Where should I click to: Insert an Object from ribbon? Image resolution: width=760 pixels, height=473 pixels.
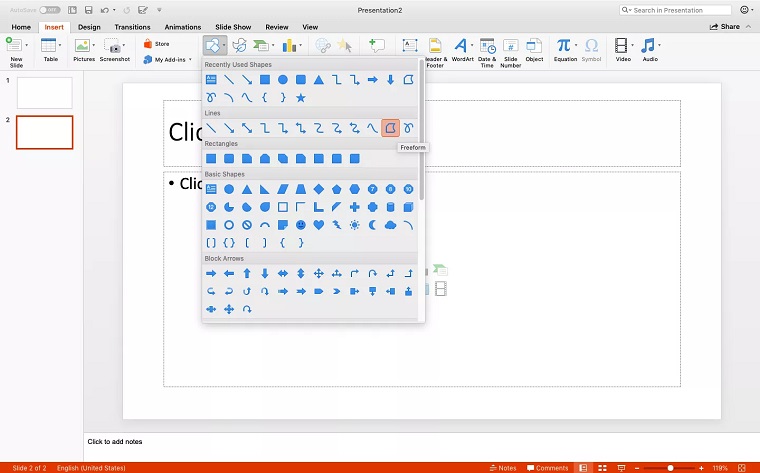(x=534, y=50)
